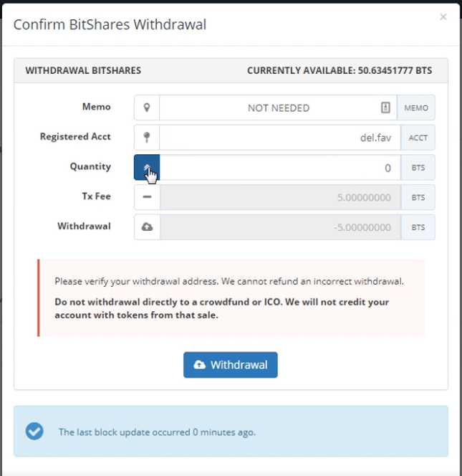Image resolution: width=462 pixels, height=476 pixels.
Task: Click the Tx Fee minus icon
Action: (147, 197)
